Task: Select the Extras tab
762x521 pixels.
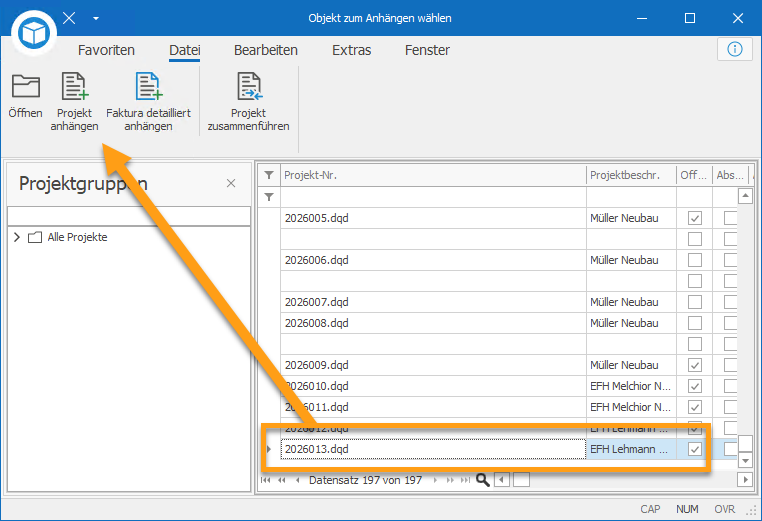Action: click(x=351, y=50)
